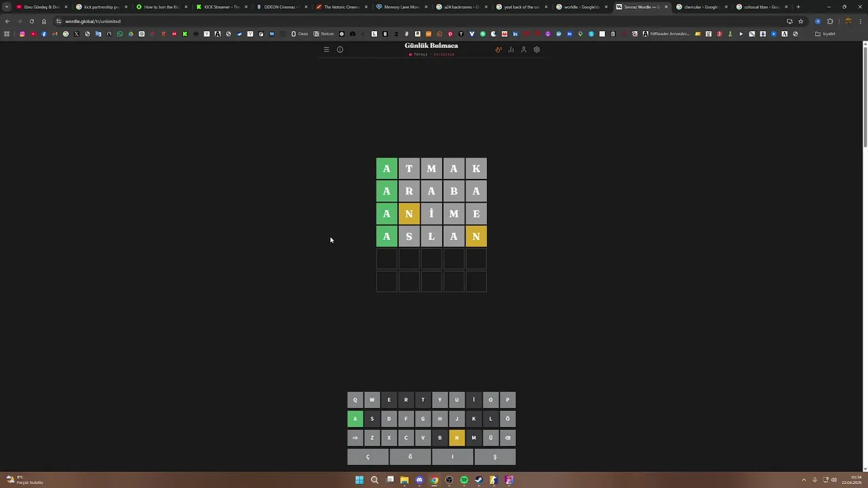Image resolution: width=868 pixels, height=488 pixels.
Task: Tap the Z key on the keyboard
Action: 372,438
